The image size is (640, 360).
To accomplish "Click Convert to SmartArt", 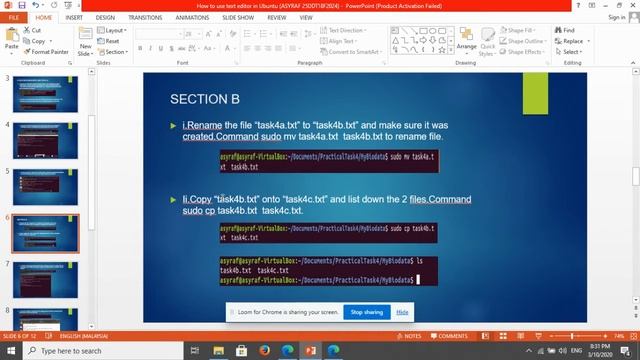I will 351,52.
